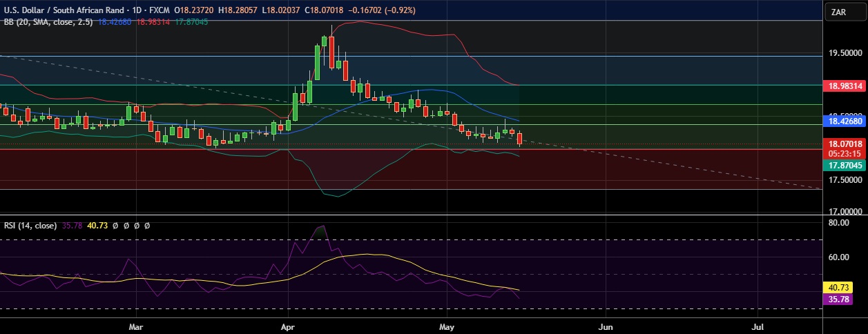Click the red 18.98314 price scale label
The height and width of the screenshot is (334, 868).
coord(846,86)
